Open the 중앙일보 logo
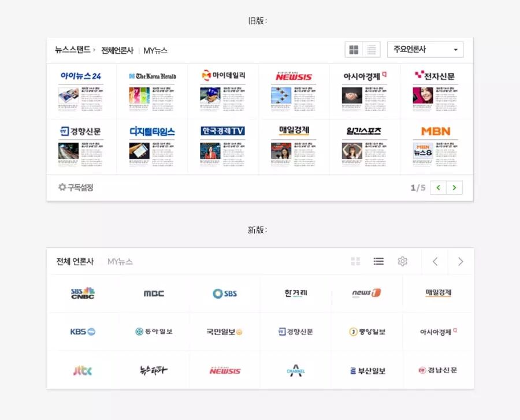 367,332
